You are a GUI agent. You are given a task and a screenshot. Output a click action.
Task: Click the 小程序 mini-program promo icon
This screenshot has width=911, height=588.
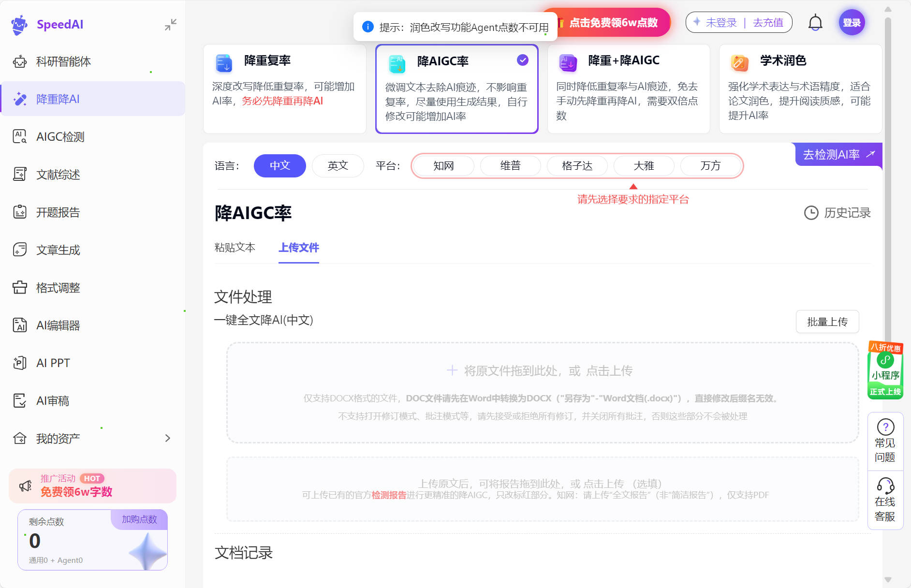tap(885, 370)
